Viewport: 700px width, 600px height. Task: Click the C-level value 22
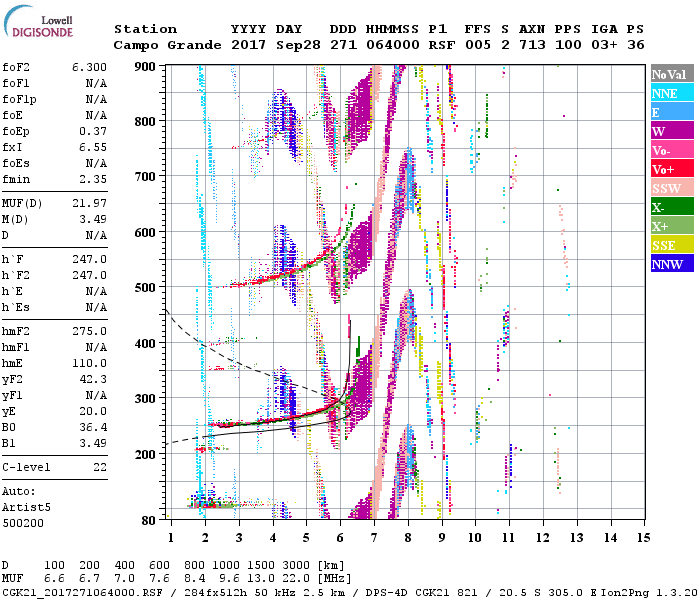(98, 467)
